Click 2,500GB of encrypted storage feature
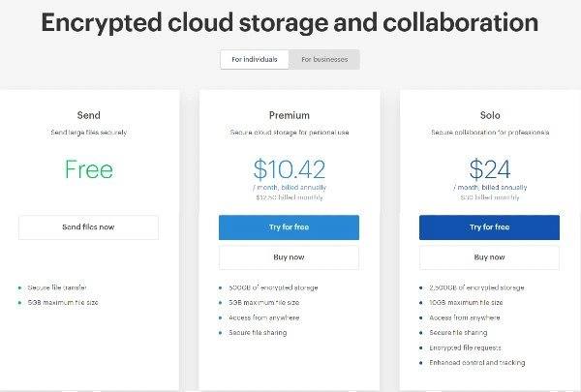The height and width of the screenshot is (392, 581). coord(476,287)
